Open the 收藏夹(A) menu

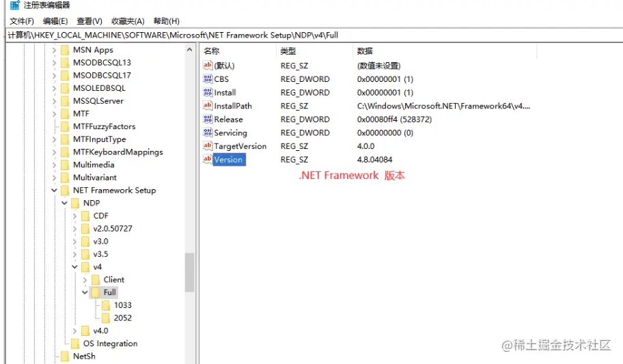(128, 21)
